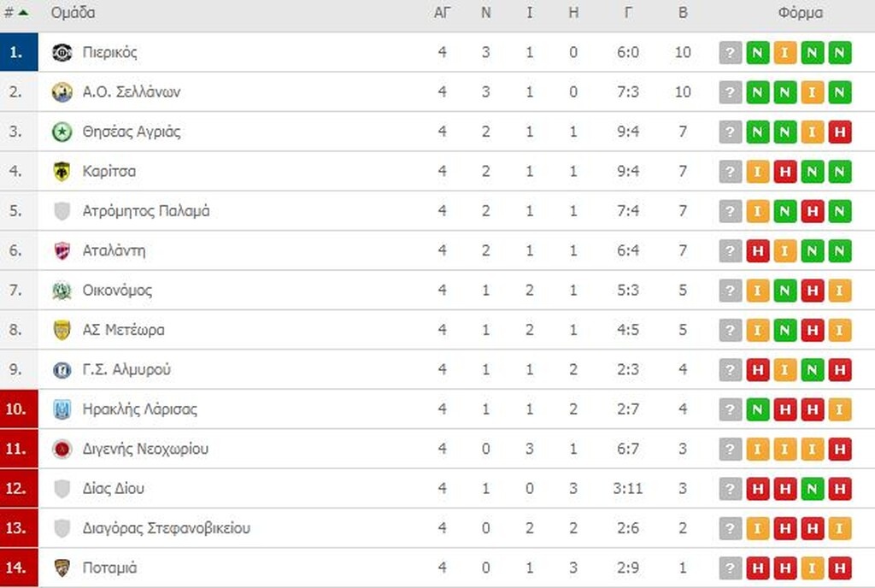
Task: Click the Οικονόμος team crest icon
Action: [62, 291]
